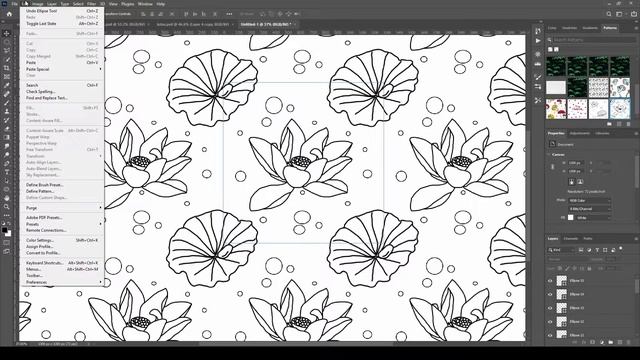The image size is (640, 360).
Task: Collapse the Canvas section in Properties
Action: point(549,155)
